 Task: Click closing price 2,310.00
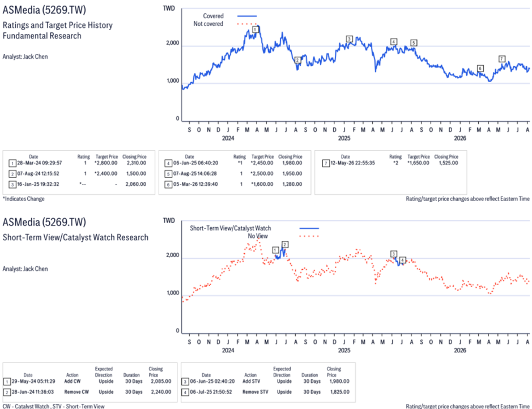137,163
